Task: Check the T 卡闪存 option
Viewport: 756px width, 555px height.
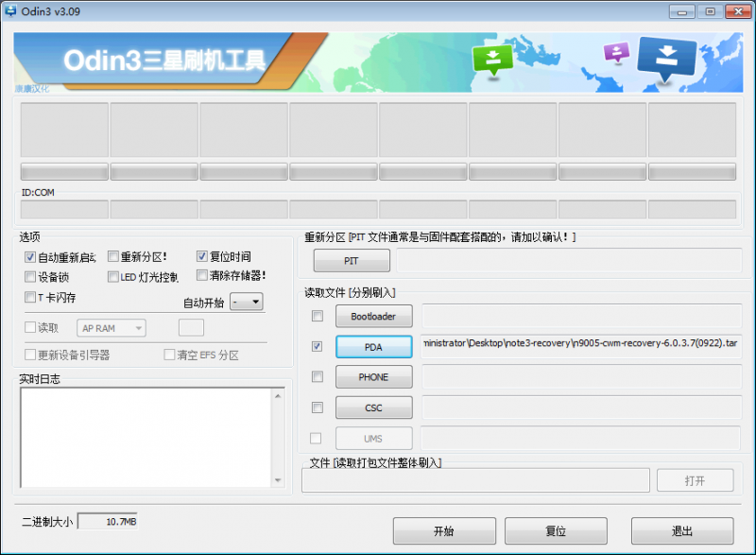Action: [30, 297]
